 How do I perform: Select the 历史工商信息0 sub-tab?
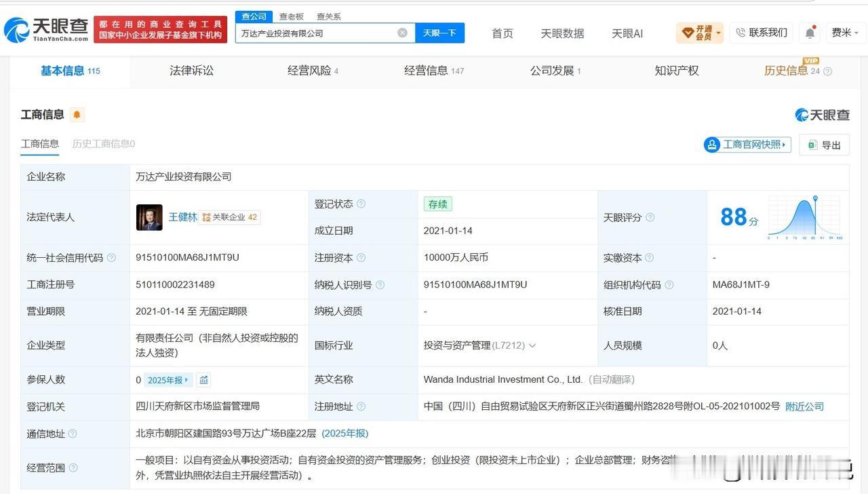click(x=104, y=144)
